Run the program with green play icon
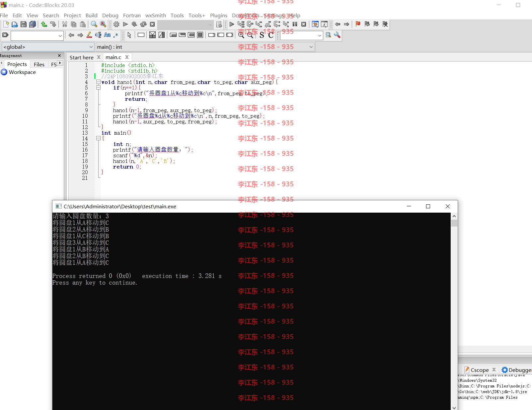Image resolution: width=532 pixels, height=410 pixels. point(125,24)
